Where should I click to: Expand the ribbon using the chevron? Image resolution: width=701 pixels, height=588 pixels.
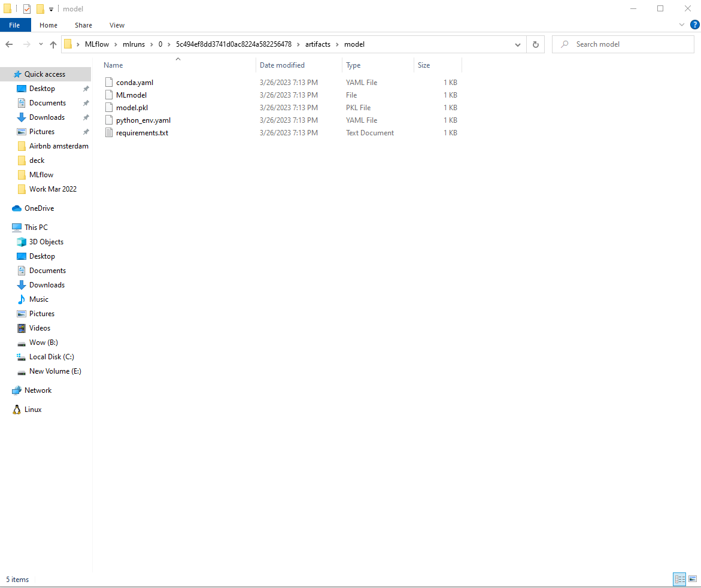681,25
